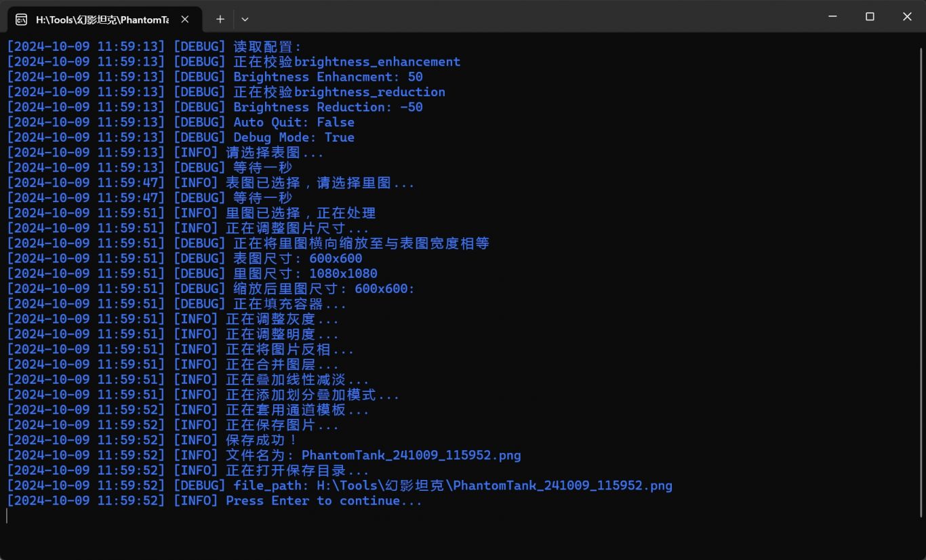Screen dimensions: 926x560
Task: Click "正在打开保存目录..." line
Action: (188, 471)
